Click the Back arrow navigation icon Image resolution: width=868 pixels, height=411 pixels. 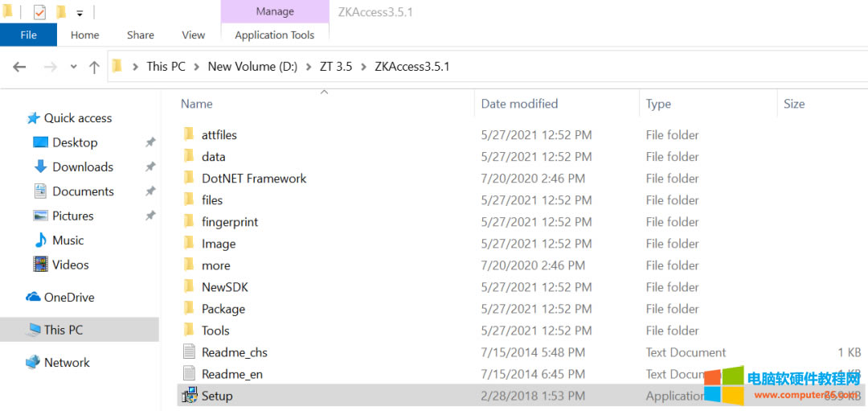[20, 67]
